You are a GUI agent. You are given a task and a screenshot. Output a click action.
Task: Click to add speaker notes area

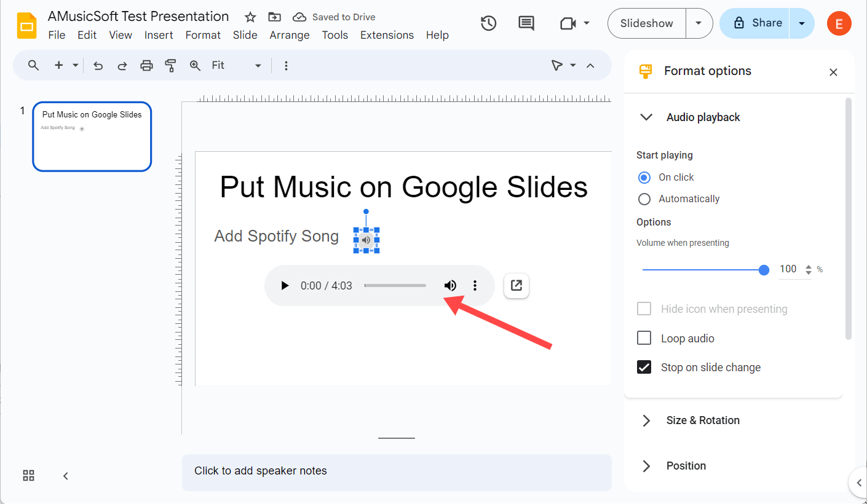point(397,472)
